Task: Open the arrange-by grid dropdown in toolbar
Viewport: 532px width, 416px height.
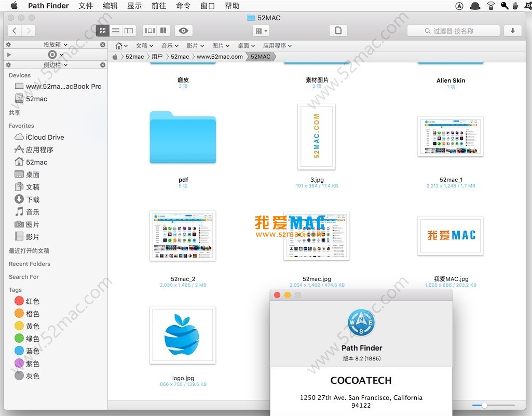Action: (x=261, y=31)
